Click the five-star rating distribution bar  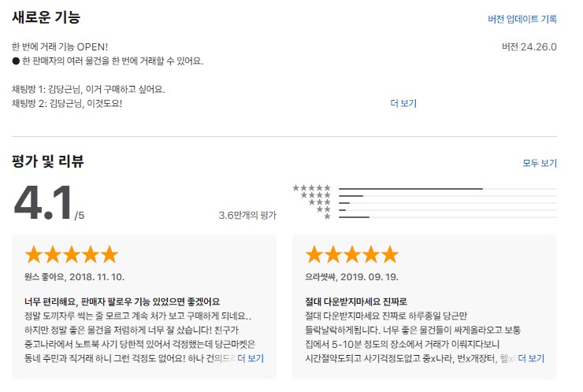(x=447, y=189)
